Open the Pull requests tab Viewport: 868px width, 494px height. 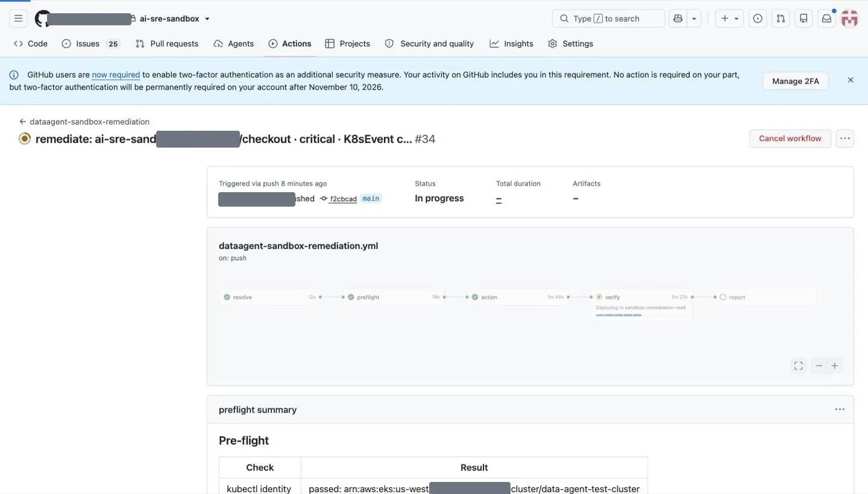point(167,43)
